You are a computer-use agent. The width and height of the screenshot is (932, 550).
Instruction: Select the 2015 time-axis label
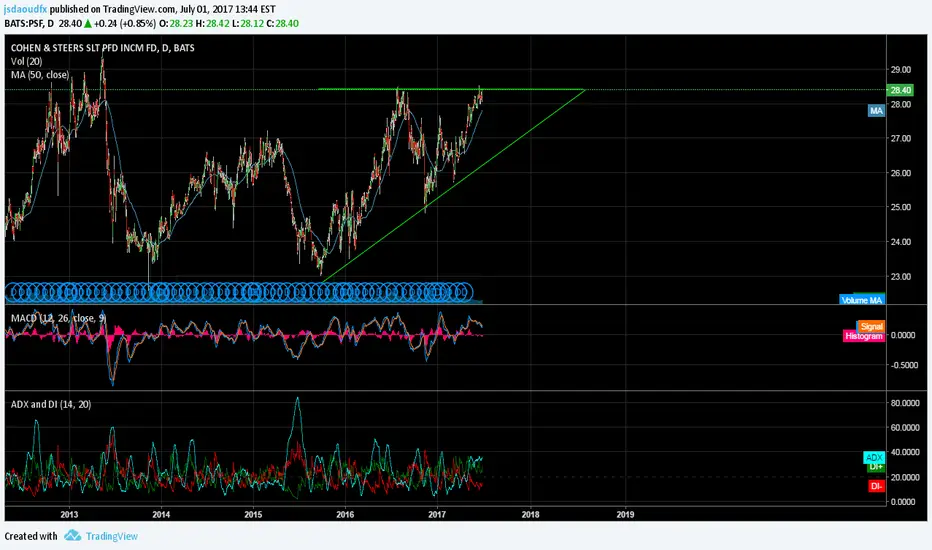point(253,514)
